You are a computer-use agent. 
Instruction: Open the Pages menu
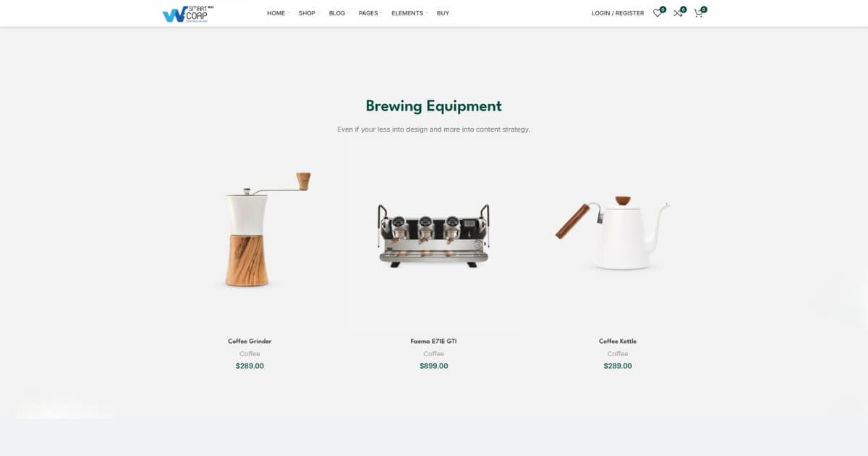[x=370, y=13]
